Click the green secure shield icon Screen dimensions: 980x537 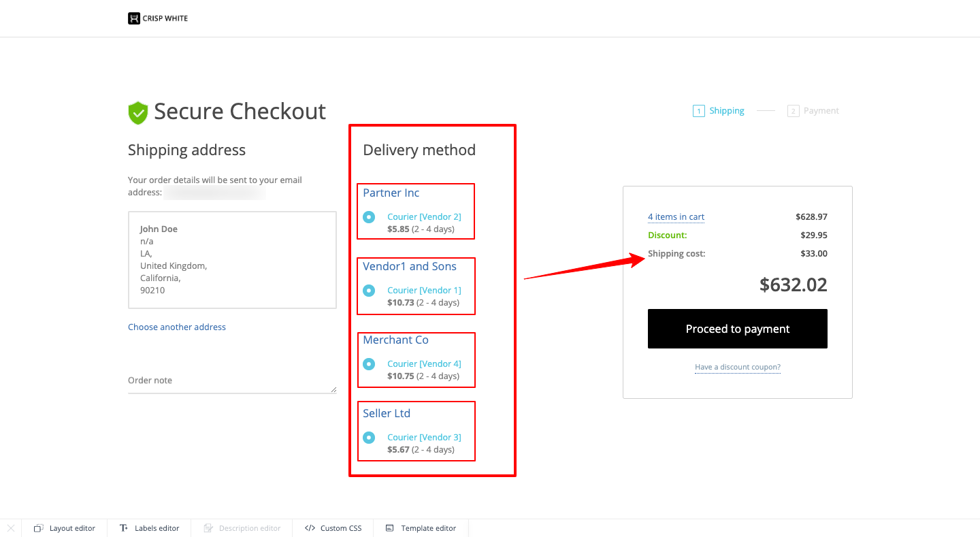point(138,112)
